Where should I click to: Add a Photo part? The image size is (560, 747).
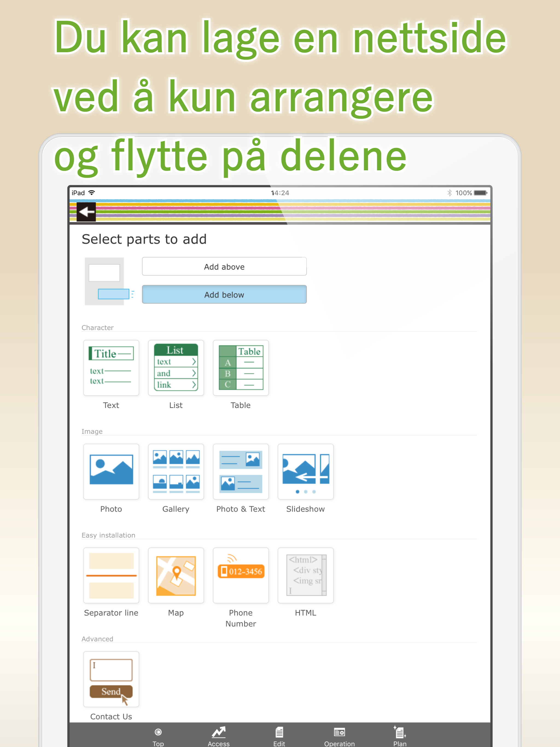(111, 471)
